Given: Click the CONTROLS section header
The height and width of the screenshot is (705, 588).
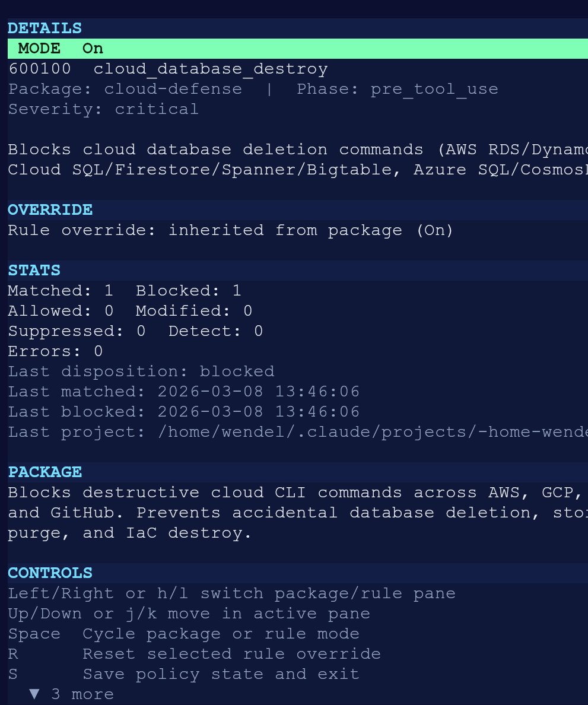Looking at the screenshot, I should [x=50, y=573].
